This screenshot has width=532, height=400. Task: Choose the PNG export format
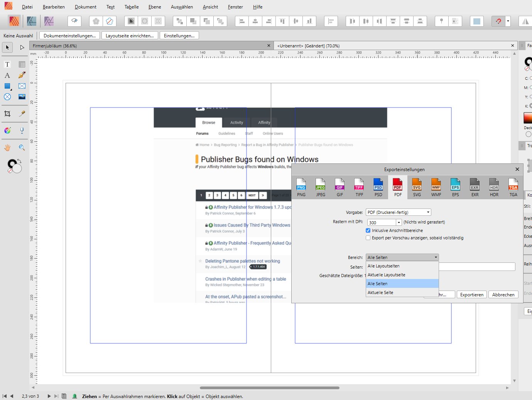[x=301, y=188]
